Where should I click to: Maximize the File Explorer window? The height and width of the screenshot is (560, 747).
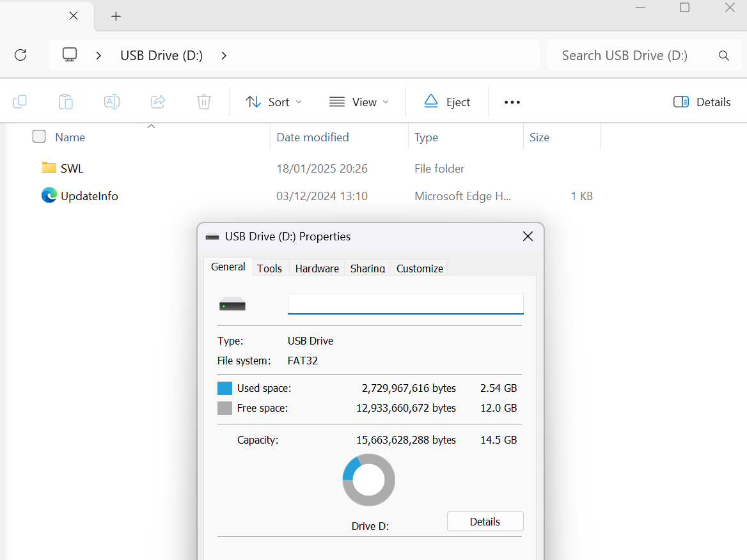tap(684, 8)
